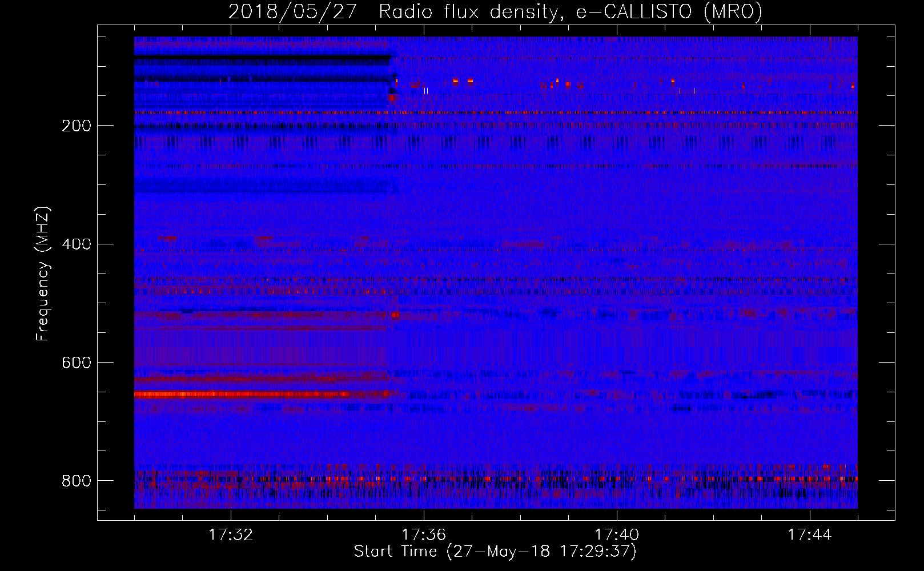Click the 200 frequency tick label
Viewport: 924px width, 571px height.
click(x=77, y=126)
